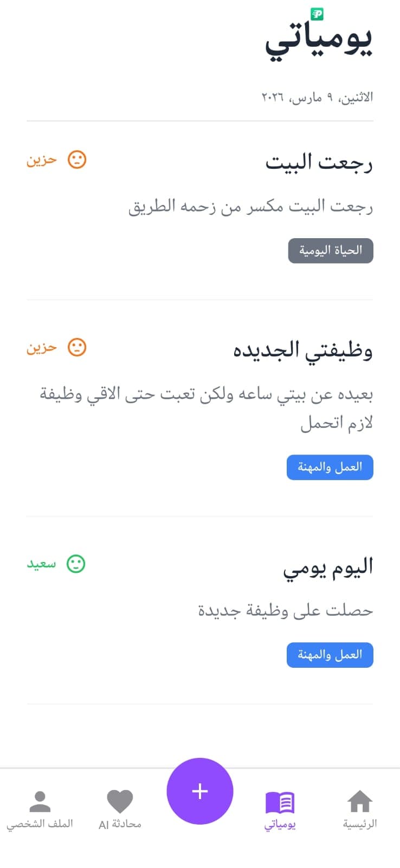The width and height of the screenshot is (400, 868).
Task: Tap the purple plus button to add entry
Action: point(200,791)
